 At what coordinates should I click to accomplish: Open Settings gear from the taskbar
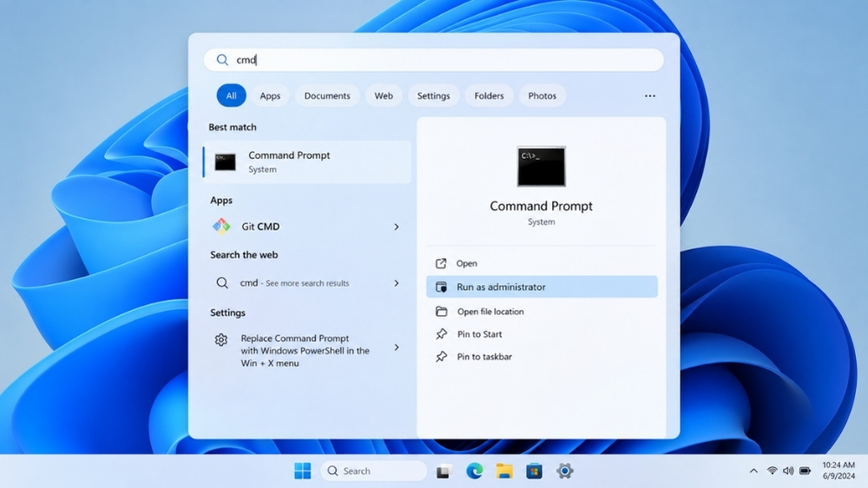565,471
